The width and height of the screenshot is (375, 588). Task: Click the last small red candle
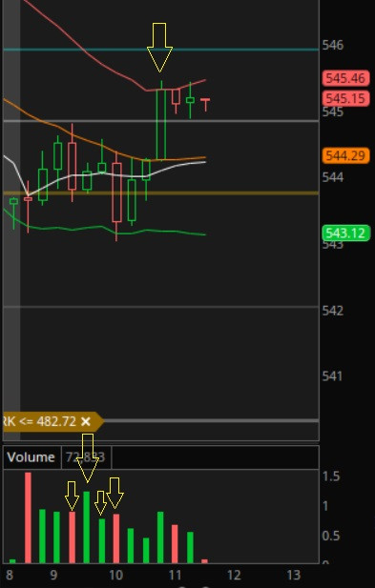pyautogui.click(x=205, y=104)
